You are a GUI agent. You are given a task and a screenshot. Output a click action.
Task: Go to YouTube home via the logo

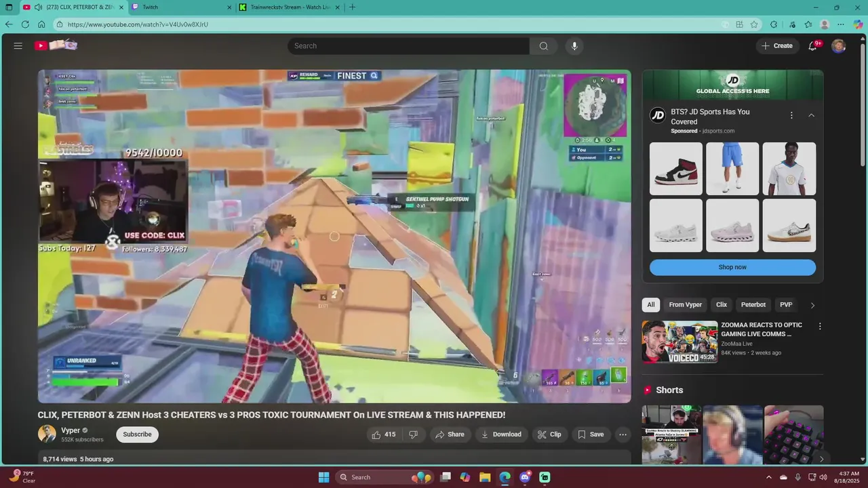point(57,45)
